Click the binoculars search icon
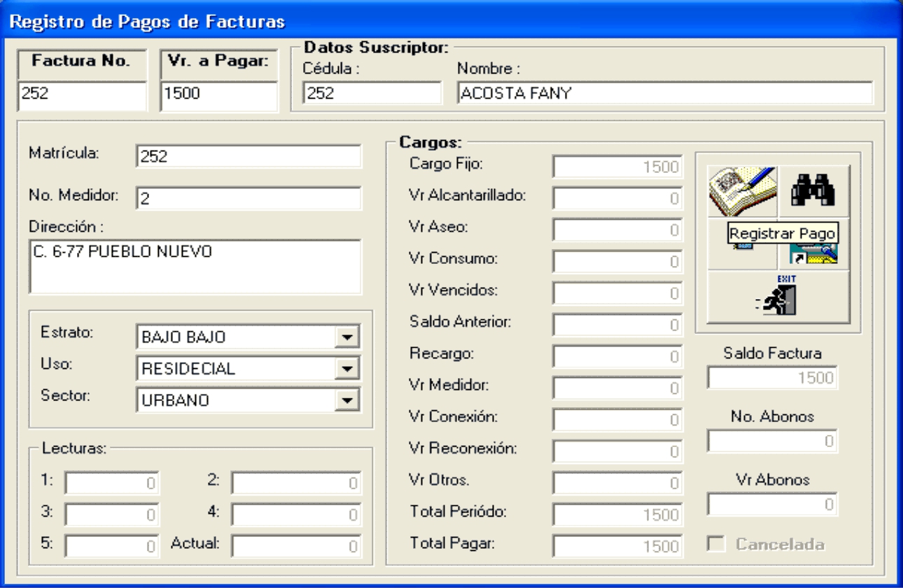903x588 pixels. 813,191
